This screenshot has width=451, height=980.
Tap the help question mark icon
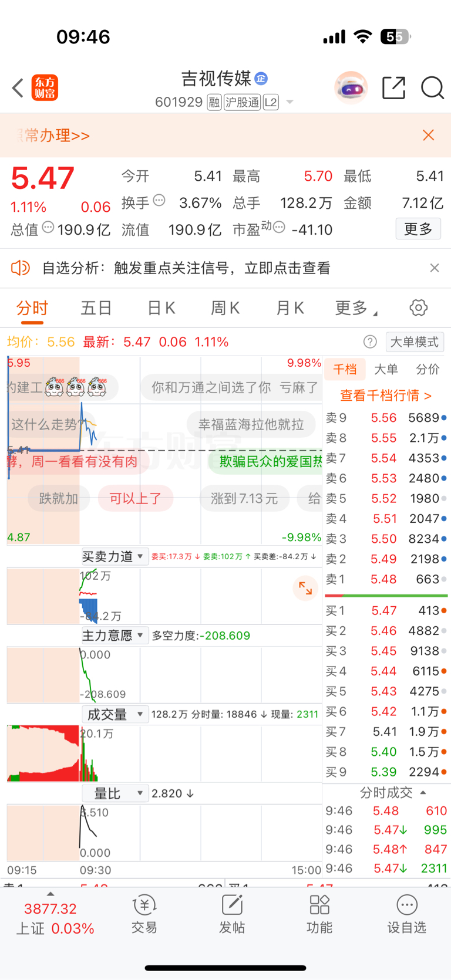point(370,342)
